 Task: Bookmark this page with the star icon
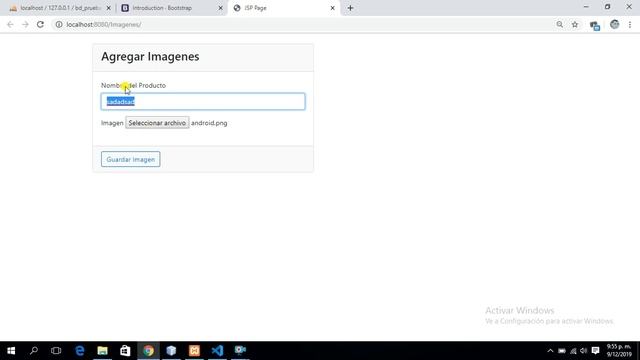(575, 24)
